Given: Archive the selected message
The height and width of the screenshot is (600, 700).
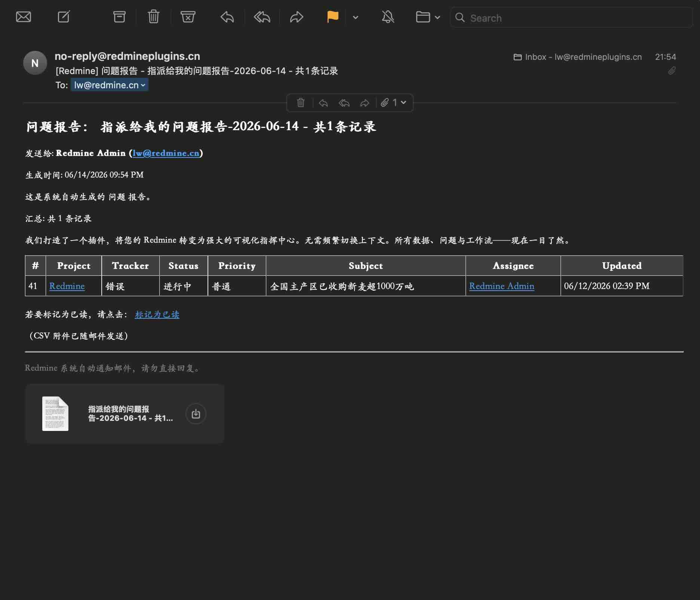Looking at the screenshot, I should click(119, 17).
